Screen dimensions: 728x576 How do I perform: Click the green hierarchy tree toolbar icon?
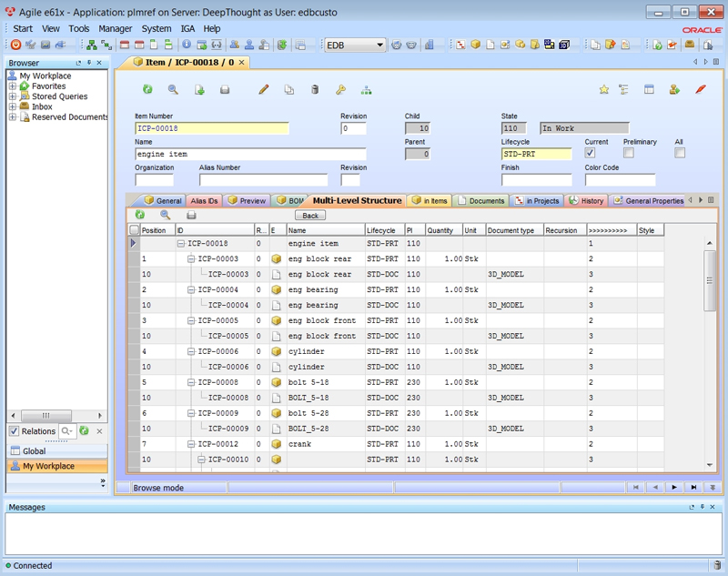coord(92,45)
